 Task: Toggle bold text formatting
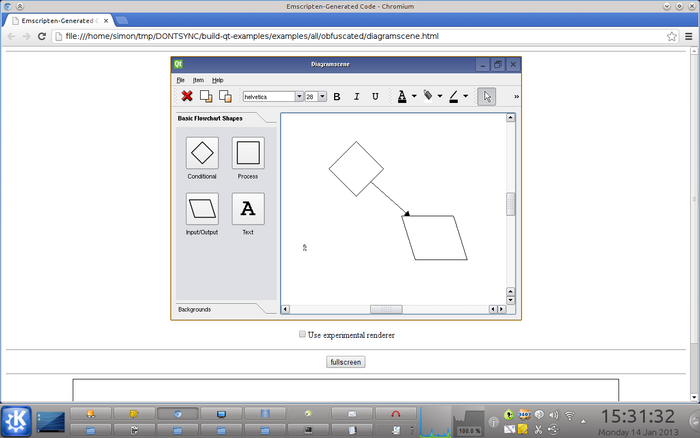pos(337,97)
